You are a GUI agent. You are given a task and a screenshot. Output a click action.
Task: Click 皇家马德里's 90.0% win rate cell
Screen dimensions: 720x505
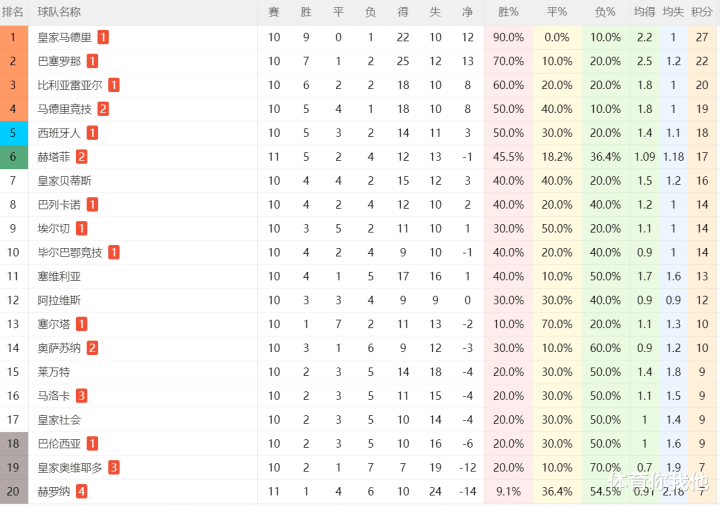point(508,37)
